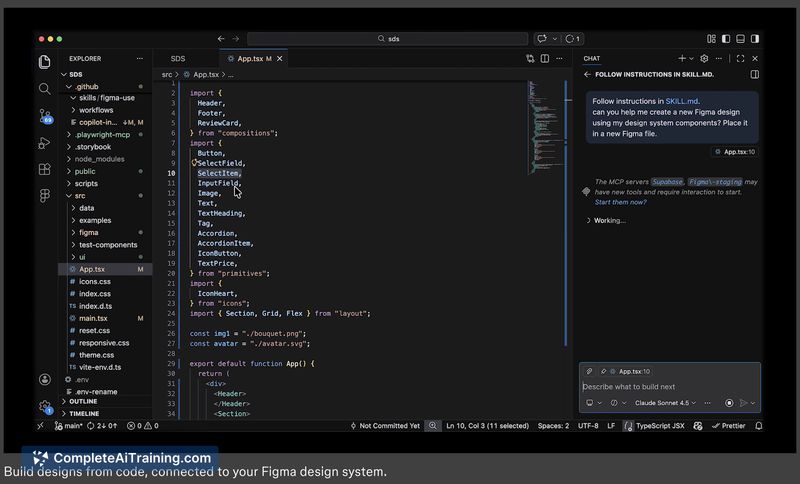Image resolution: width=800 pixels, height=484 pixels.
Task: Open the SKILL.md link in chat message
Action: click(x=682, y=101)
